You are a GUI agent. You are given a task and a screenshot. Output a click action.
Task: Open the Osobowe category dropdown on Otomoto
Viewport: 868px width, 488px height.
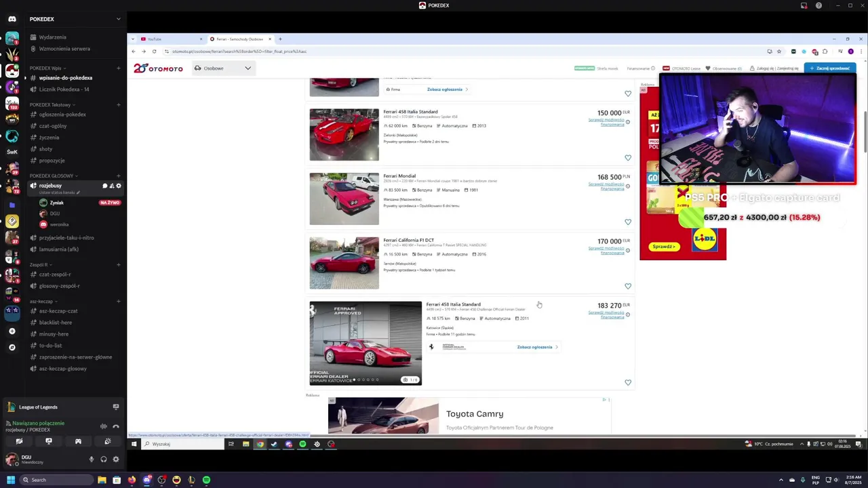click(222, 68)
